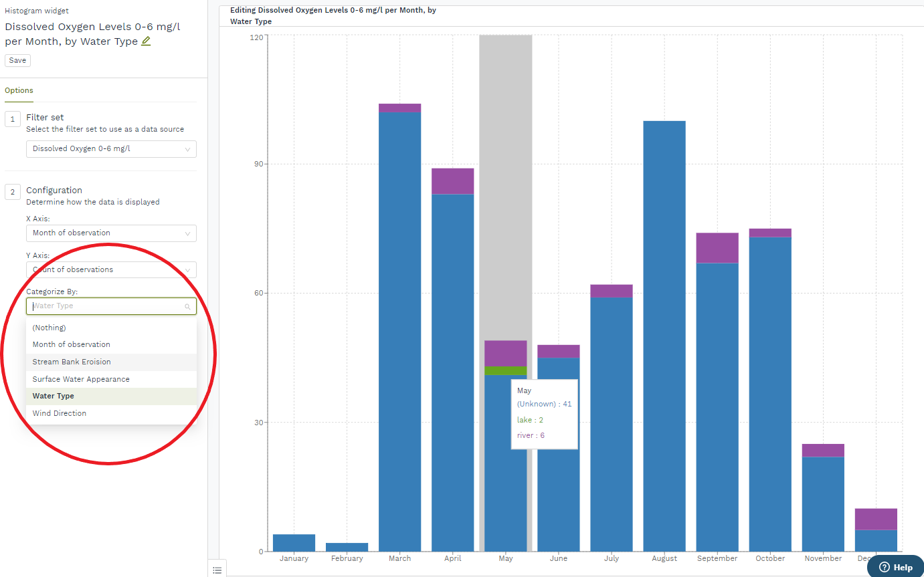The image size is (924, 577).
Task: Open the Y Axis Count of observations dropdown
Action: [x=111, y=269]
